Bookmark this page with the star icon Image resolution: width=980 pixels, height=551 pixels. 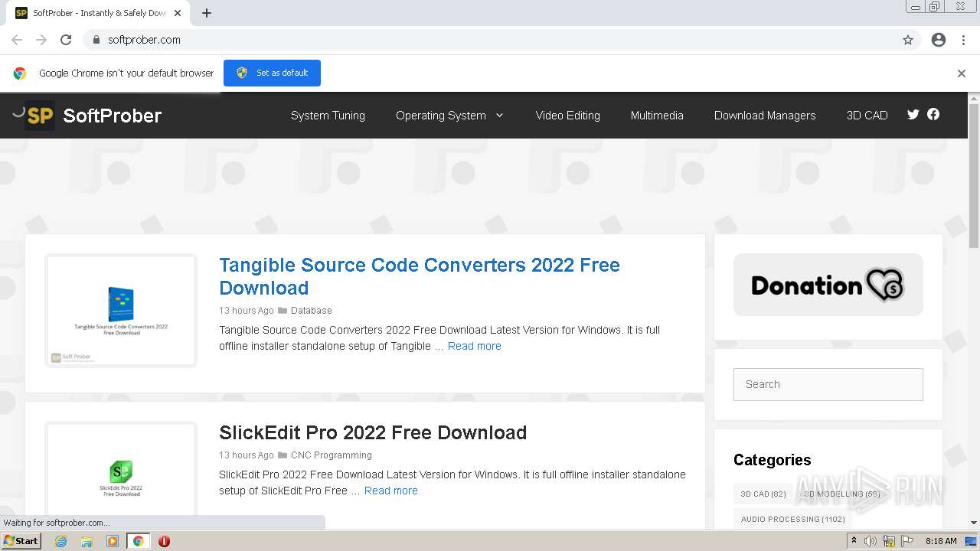tap(908, 40)
